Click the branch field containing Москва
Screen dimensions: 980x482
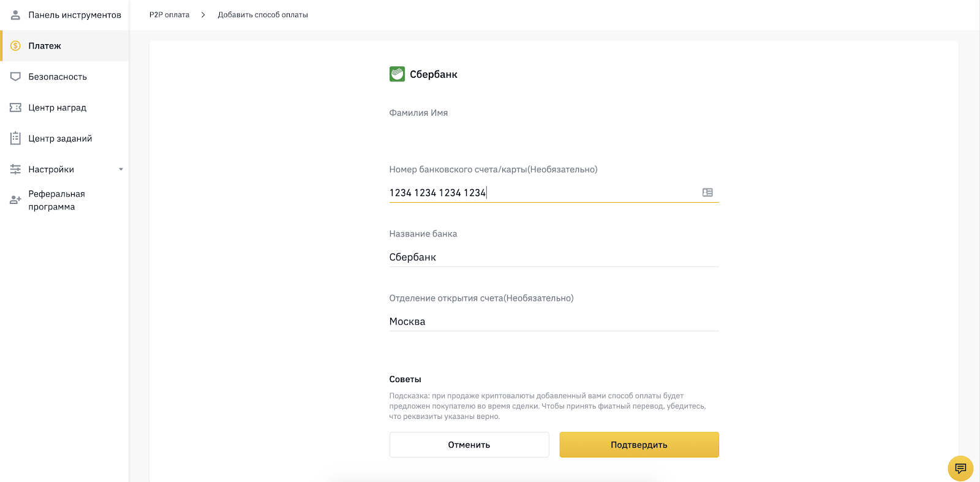tap(554, 322)
